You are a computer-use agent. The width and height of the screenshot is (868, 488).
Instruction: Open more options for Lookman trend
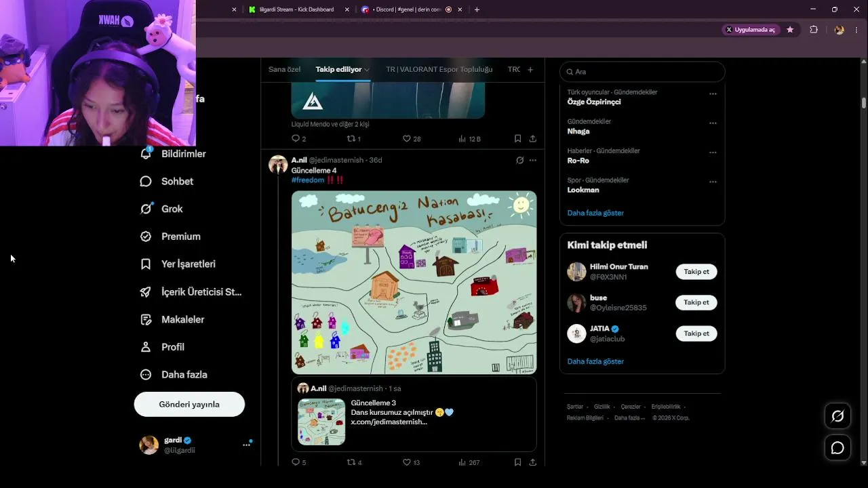(713, 182)
